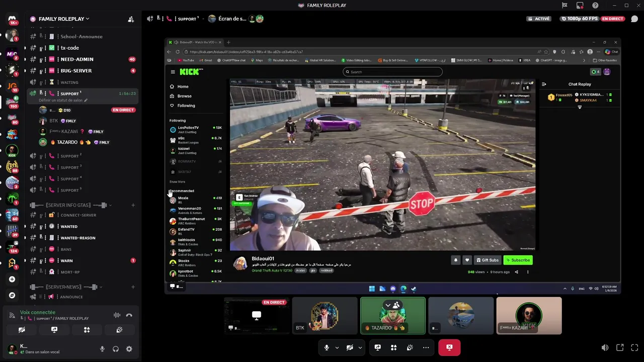Screen dimensions: 644x362
Task: Click Kick search field in shared stream
Action: coord(392,72)
